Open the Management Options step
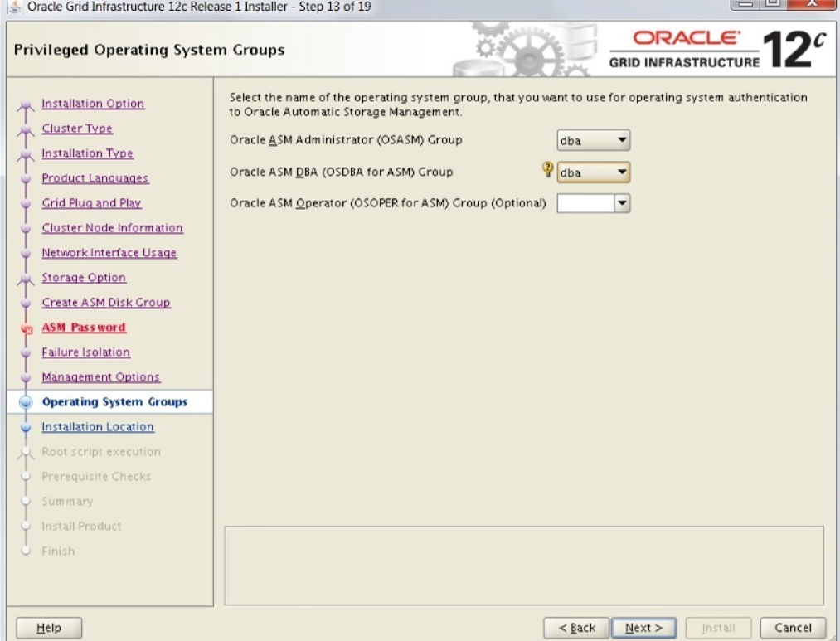840x641 pixels. pos(100,377)
